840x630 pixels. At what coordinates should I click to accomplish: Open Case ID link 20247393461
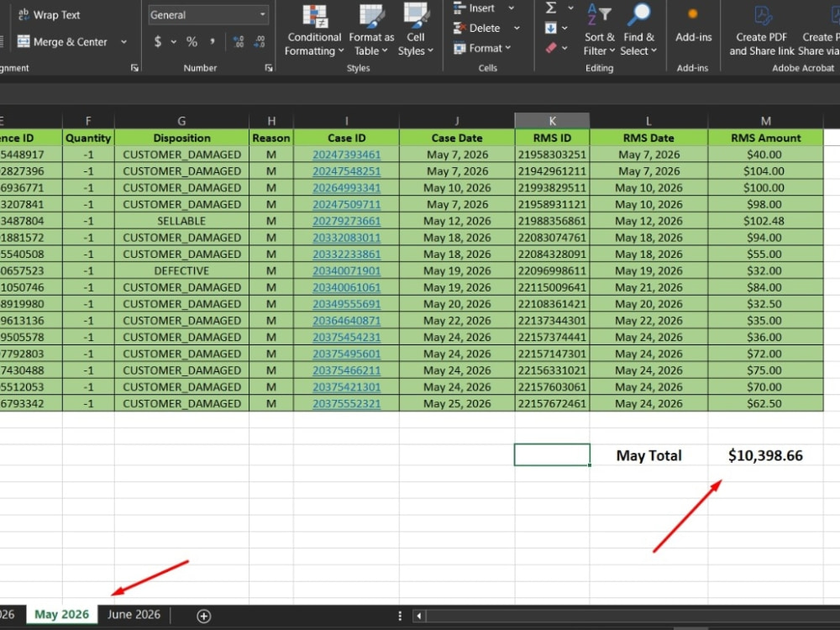click(x=347, y=155)
